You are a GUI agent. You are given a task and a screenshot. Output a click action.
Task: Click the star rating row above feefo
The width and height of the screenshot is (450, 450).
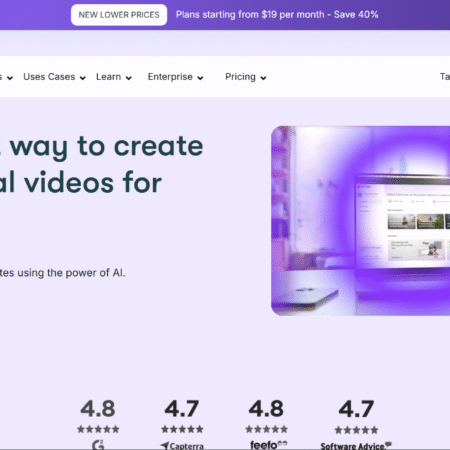pyautogui.click(x=266, y=429)
